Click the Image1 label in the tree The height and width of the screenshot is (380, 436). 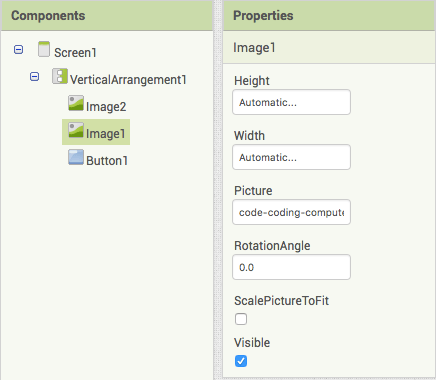pos(105,134)
